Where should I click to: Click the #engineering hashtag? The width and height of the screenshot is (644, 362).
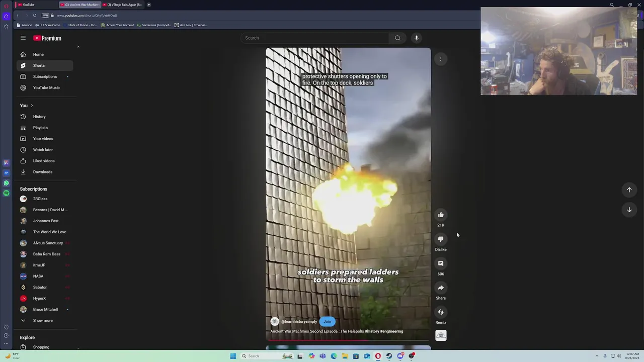click(392, 331)
